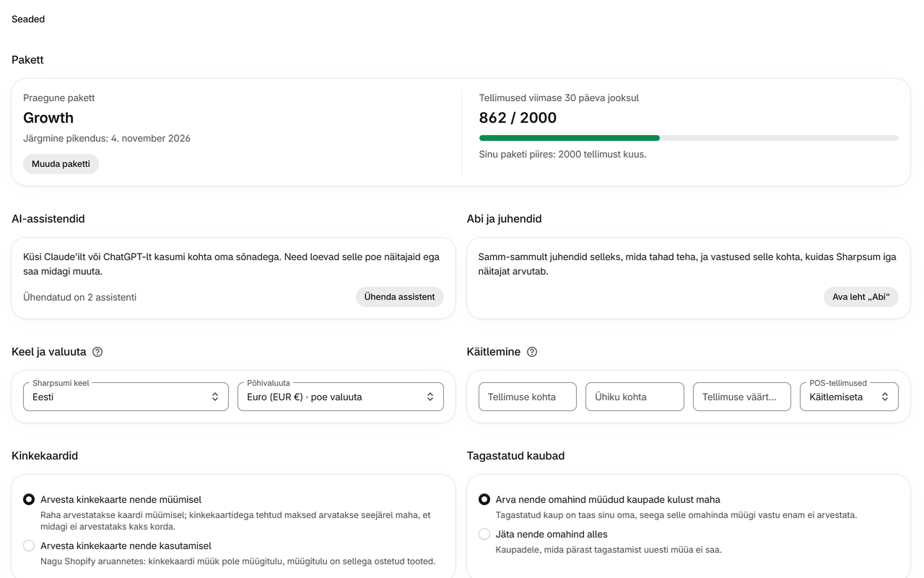Viewport: 924px width, 578px height.
Task: Click help icon next to Keel ja valuuta
Action: point(97,352)
